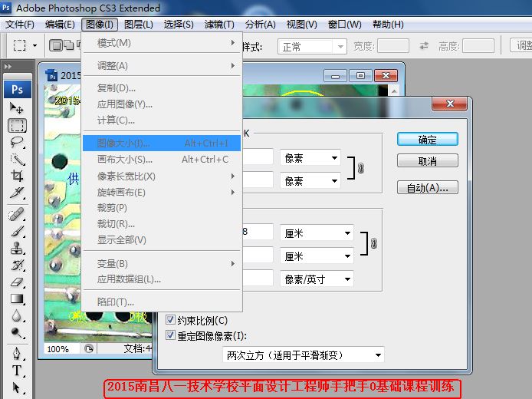Click the document window scroll-up arrow
Image resolution: width=532 pixels, height=399 pixels.
click(394, 91)
